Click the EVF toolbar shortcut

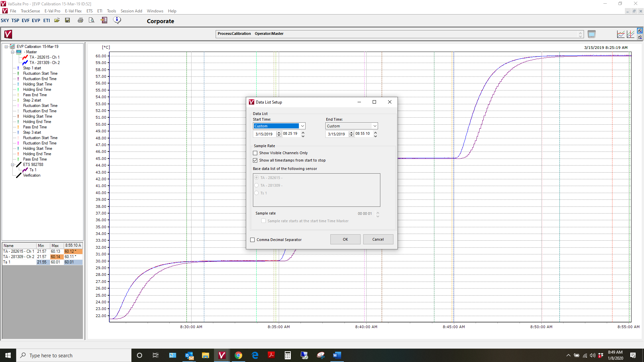(25, 20)
